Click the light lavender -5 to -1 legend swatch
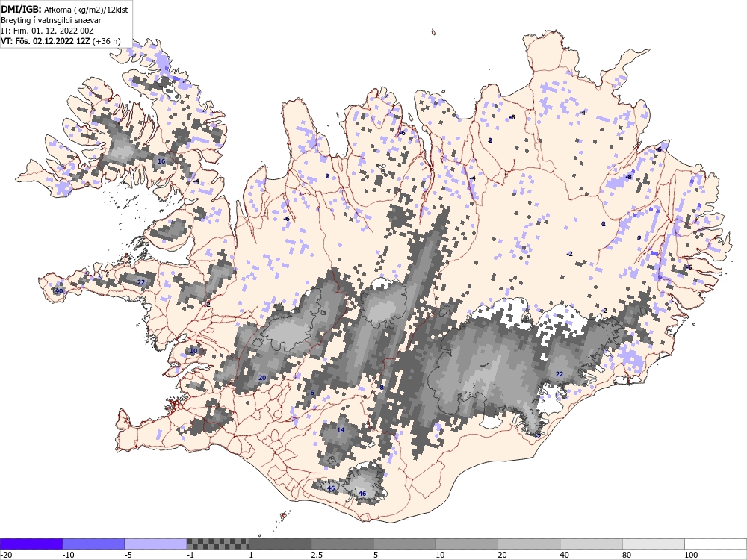This screenshot has height=560, width=747. pyautogui.click(x=156, y=544)
